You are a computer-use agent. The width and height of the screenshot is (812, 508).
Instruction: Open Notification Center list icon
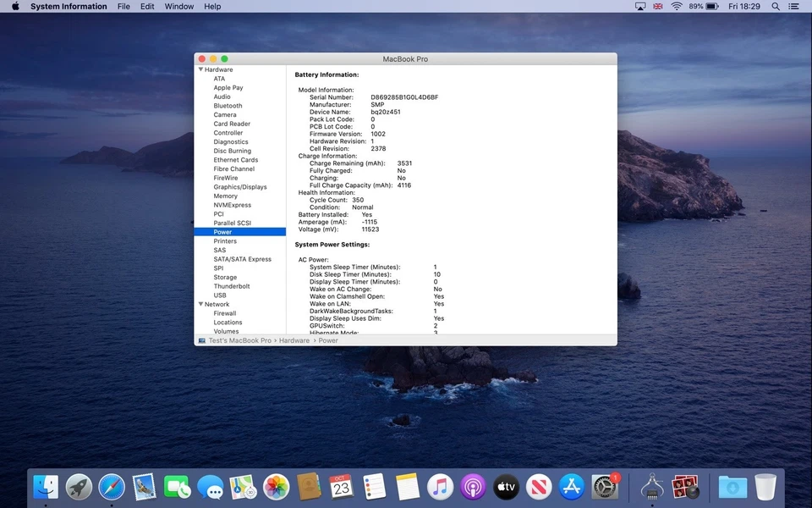click(793, 6)
